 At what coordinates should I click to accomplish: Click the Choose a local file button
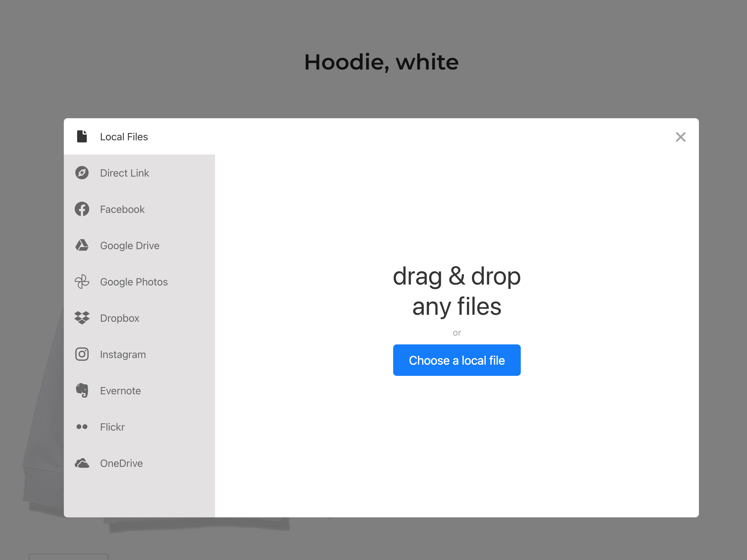[x=457, y=360]
